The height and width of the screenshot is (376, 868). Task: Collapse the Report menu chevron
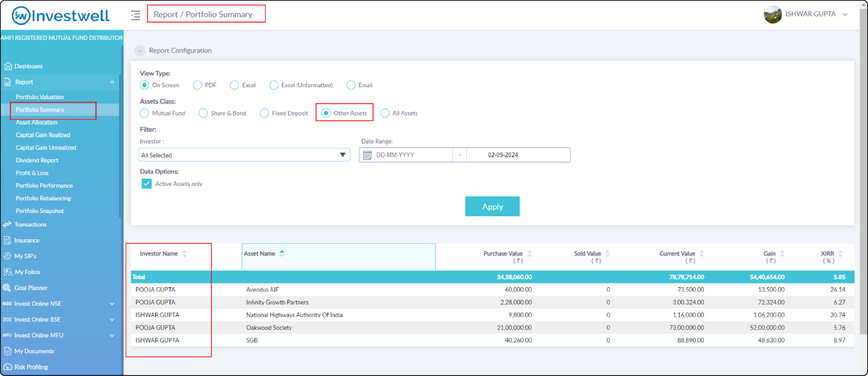(x=112, y=82)
